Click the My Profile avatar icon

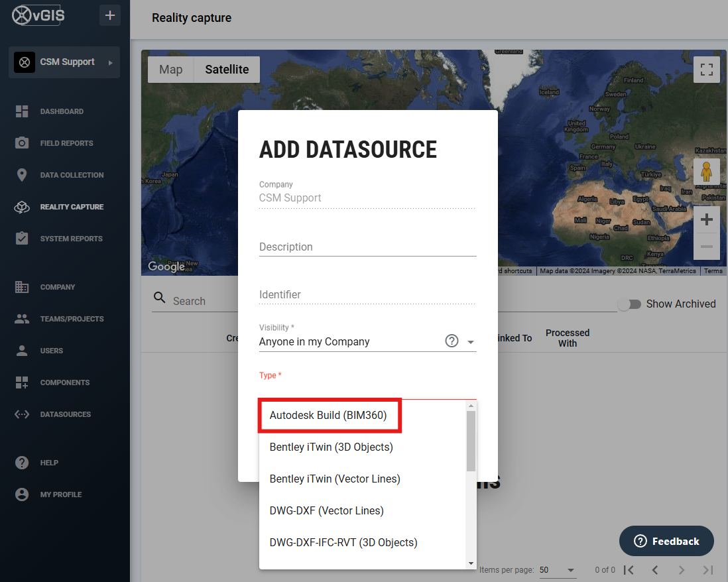pyautogui.click(x=22, y=495)
